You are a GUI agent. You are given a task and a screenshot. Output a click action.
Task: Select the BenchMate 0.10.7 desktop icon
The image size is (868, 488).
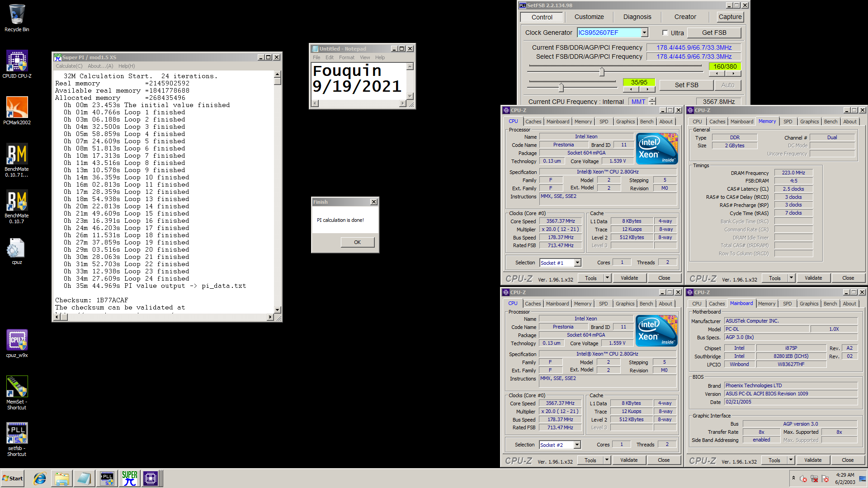17,207
